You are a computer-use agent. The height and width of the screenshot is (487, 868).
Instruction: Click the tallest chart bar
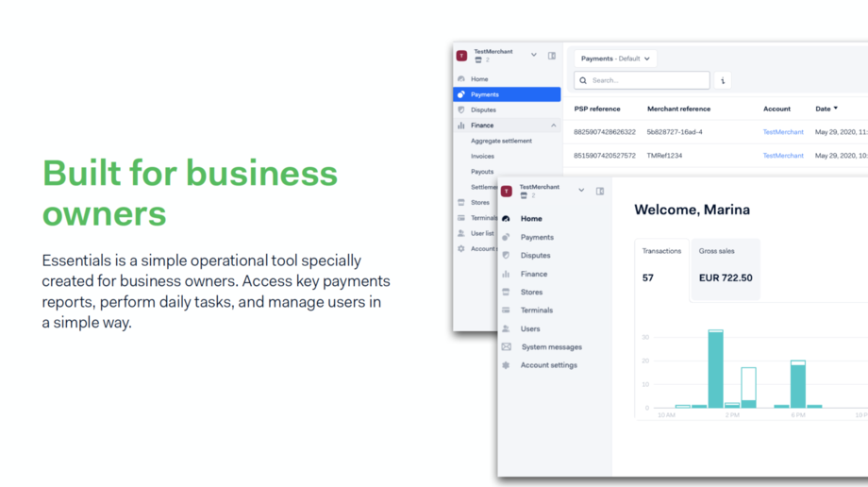tap(716, 369)
